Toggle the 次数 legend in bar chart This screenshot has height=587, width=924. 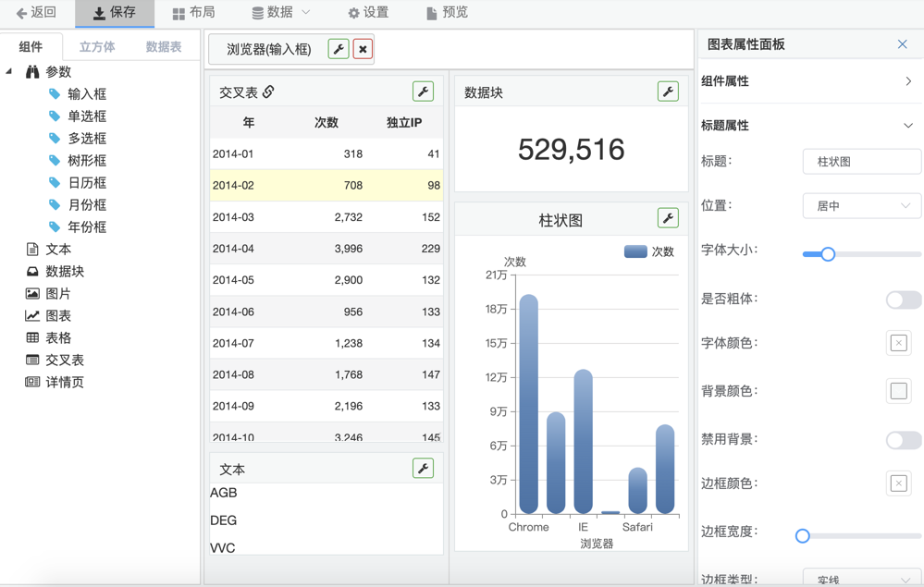[648, 252]
